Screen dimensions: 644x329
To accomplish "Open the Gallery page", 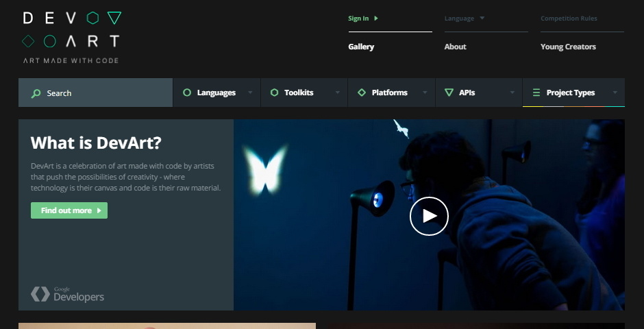I will (x=361, y=47).
